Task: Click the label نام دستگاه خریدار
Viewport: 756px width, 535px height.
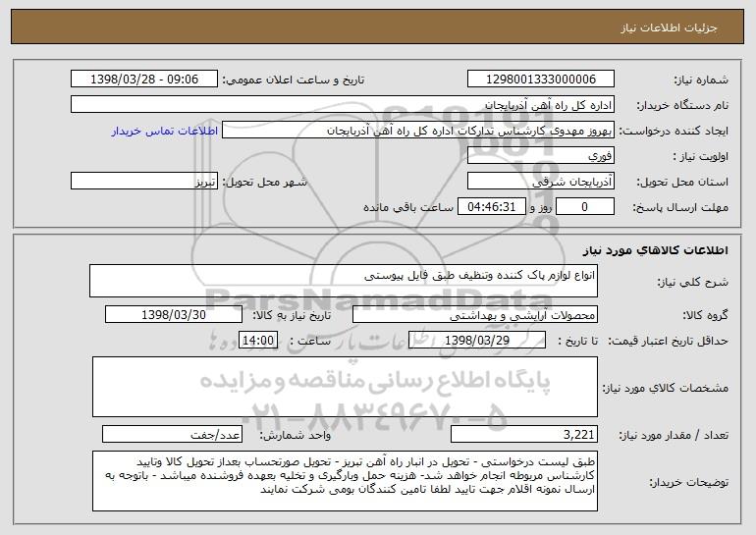Action: pos(682,106)
